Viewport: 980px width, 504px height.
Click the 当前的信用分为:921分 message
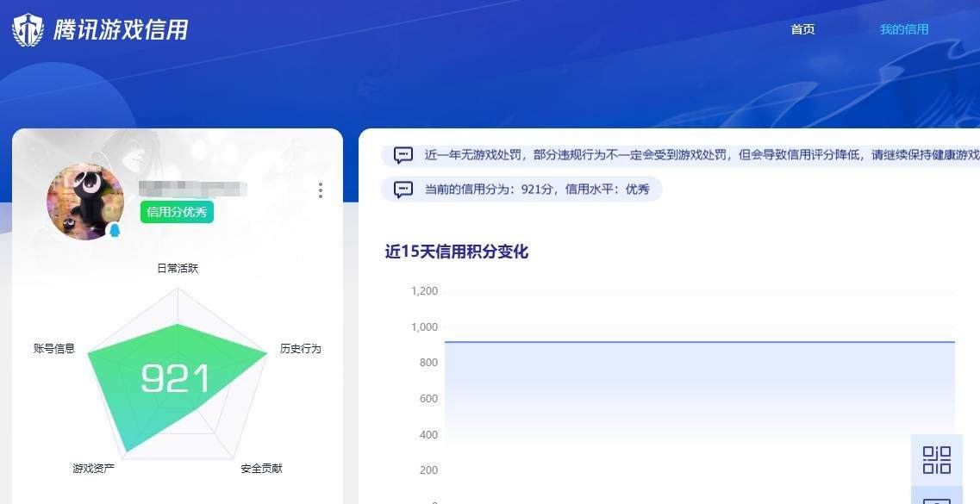(537, 190)
